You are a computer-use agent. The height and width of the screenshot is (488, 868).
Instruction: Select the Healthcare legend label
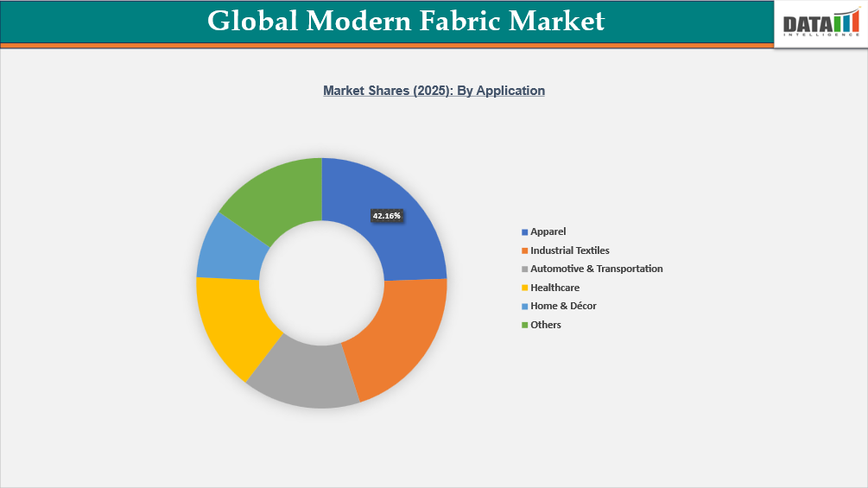tap(554, 287)
